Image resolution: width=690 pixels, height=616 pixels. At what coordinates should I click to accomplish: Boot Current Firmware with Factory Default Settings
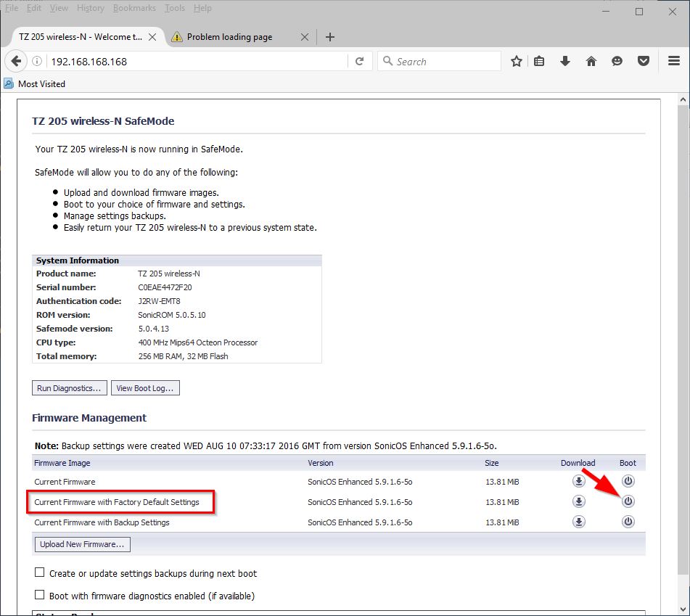(628, 501)
